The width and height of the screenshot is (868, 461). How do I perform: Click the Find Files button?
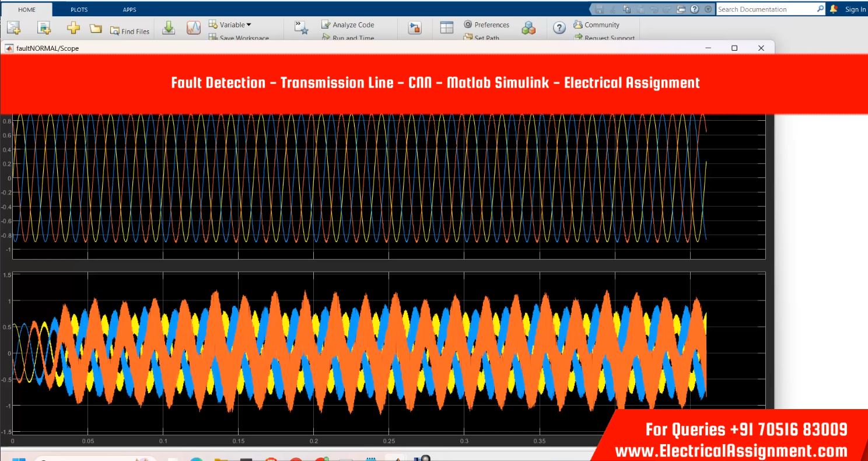click(130, 32)
